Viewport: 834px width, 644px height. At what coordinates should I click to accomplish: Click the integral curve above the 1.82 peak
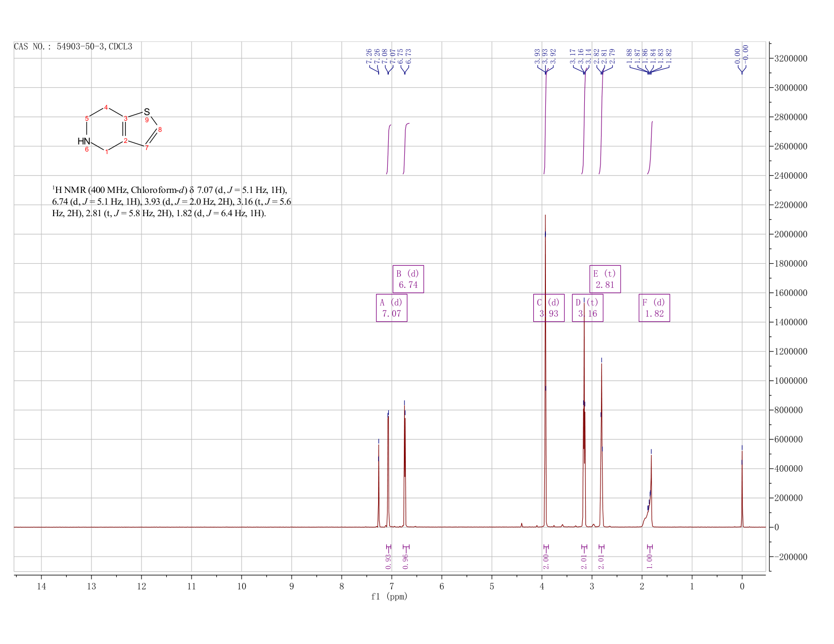point(651,147)
